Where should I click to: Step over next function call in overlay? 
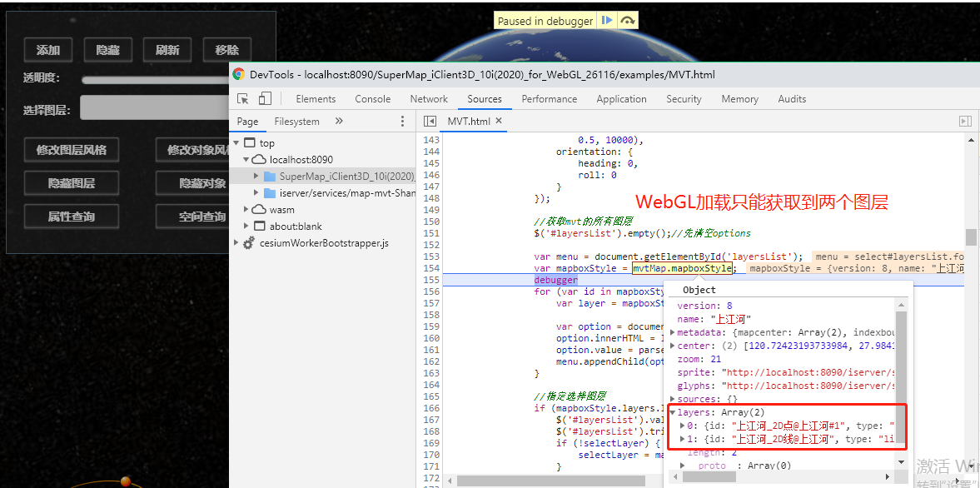point(628,20)
